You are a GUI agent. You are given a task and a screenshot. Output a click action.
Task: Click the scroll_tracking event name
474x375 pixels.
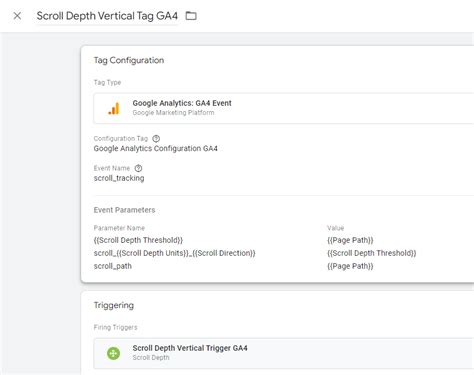119,178
